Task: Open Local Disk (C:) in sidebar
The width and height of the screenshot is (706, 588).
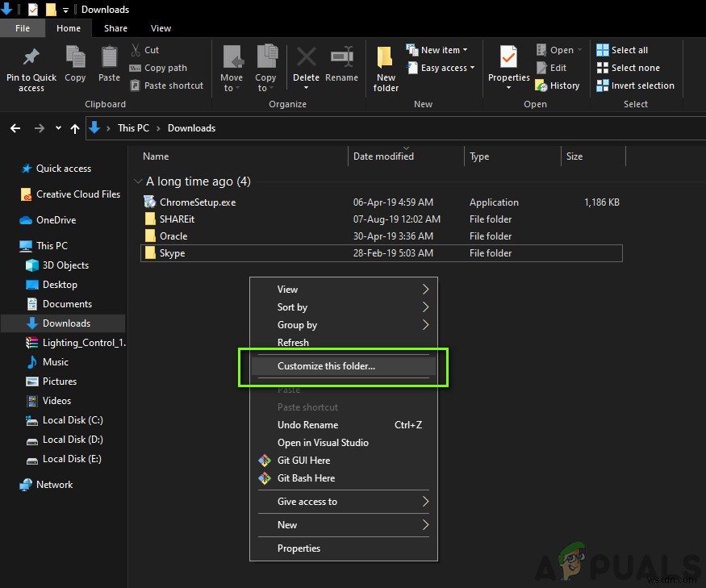Action: [72, 420]
